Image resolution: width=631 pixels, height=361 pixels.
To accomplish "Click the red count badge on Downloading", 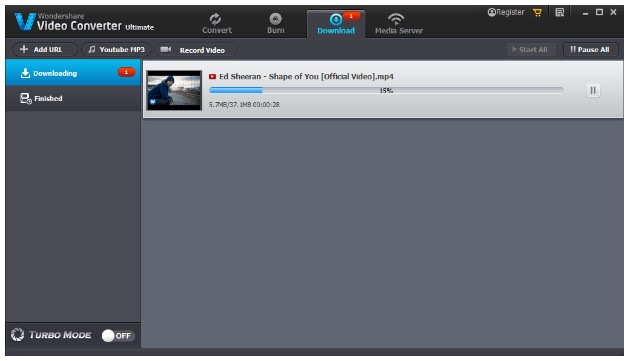I will (x=126, y=72).
